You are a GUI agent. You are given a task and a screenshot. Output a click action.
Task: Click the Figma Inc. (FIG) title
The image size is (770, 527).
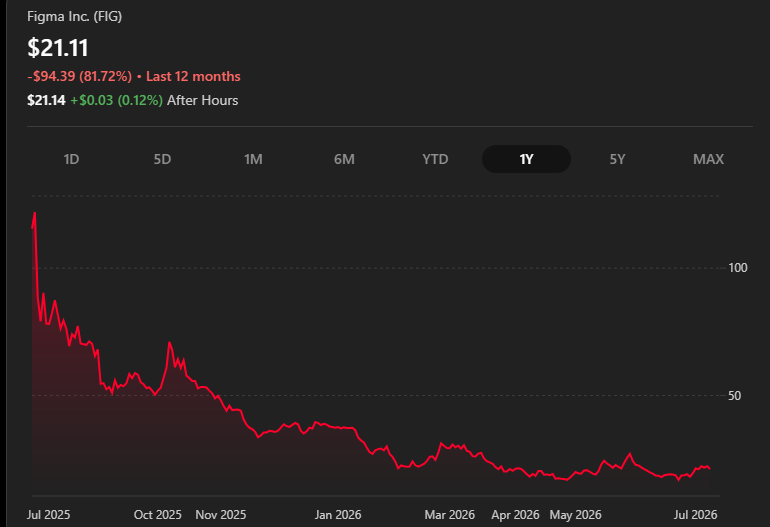tap(75, 17)
